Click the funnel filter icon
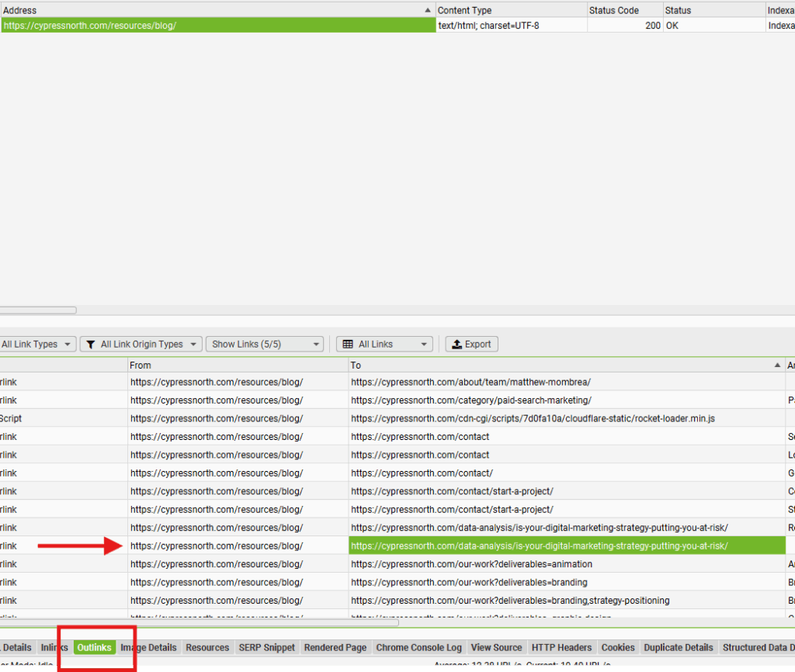 pyautogui.click(x=91, y=345)
